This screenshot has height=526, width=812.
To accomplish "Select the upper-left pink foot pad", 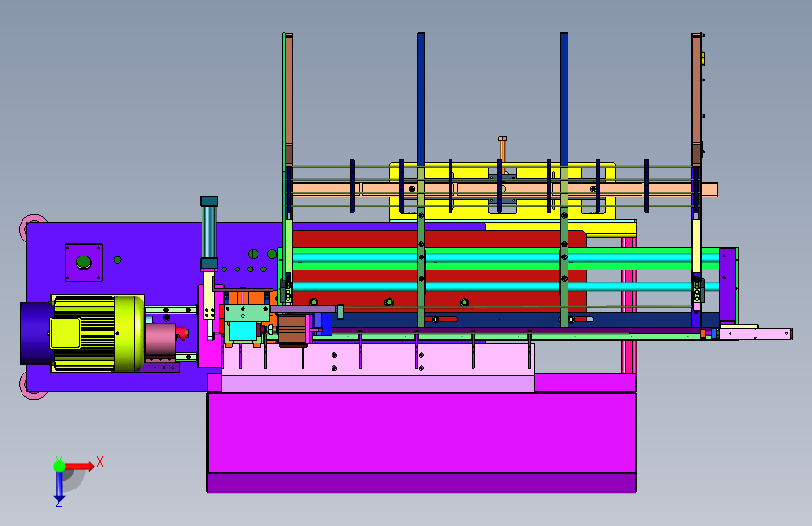I will pyautogui.click(x=32, y=226).
